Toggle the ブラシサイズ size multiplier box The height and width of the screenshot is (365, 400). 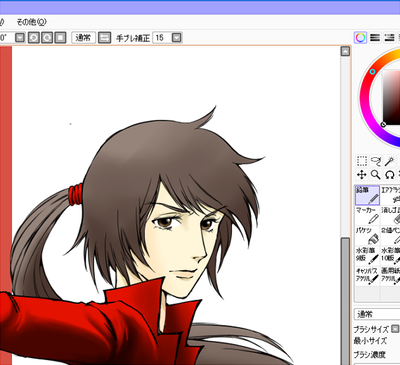pyautogui.click(x=395, y=328)
